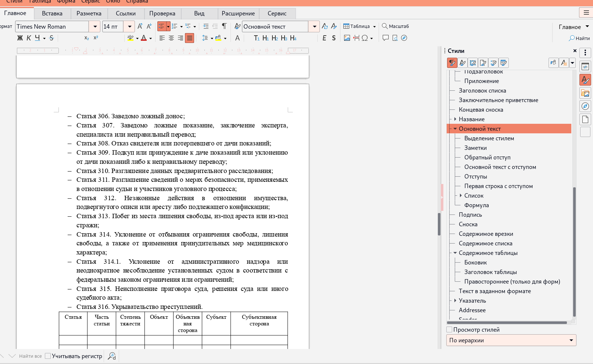Screen dimensions: 593x364
Task: Select the 'Сноска' style in list
Action: pos(468,224)
